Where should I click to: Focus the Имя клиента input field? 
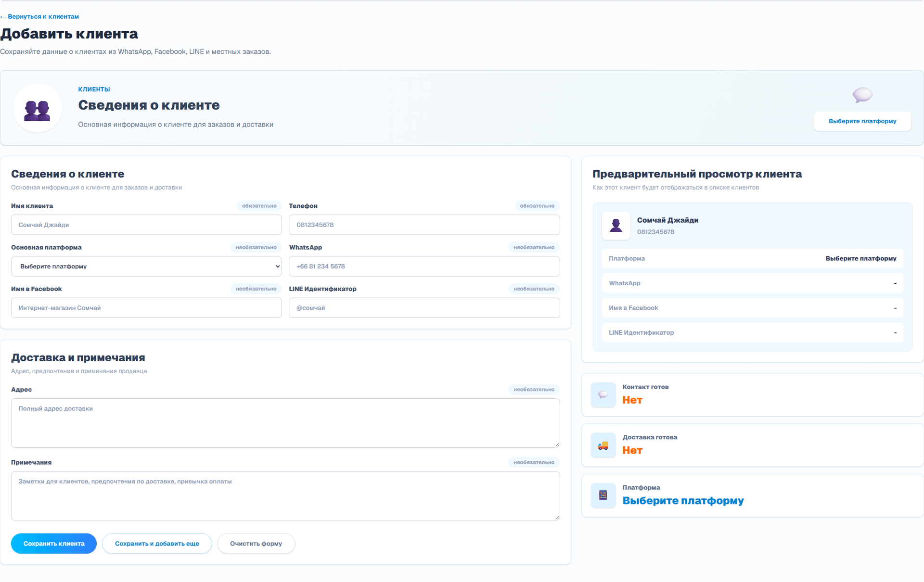click(146, 225)
